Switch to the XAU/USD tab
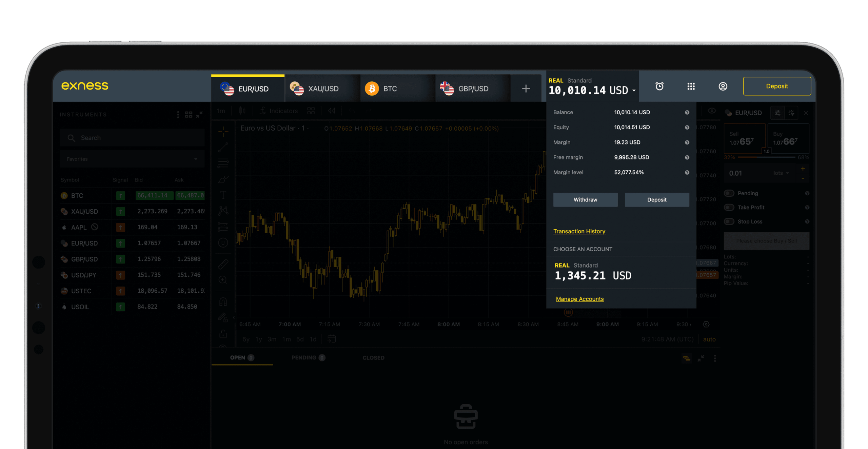 [x=322, y=89]
